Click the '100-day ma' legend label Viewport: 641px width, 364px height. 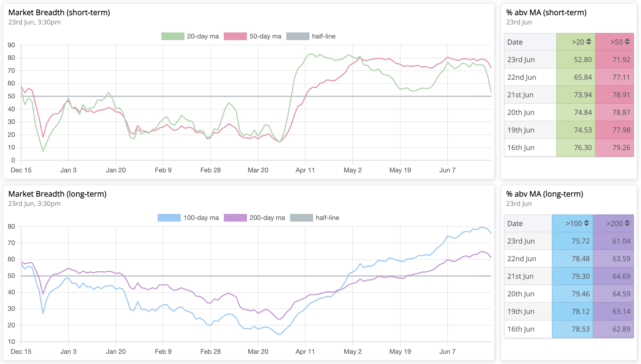coord(201,218)
